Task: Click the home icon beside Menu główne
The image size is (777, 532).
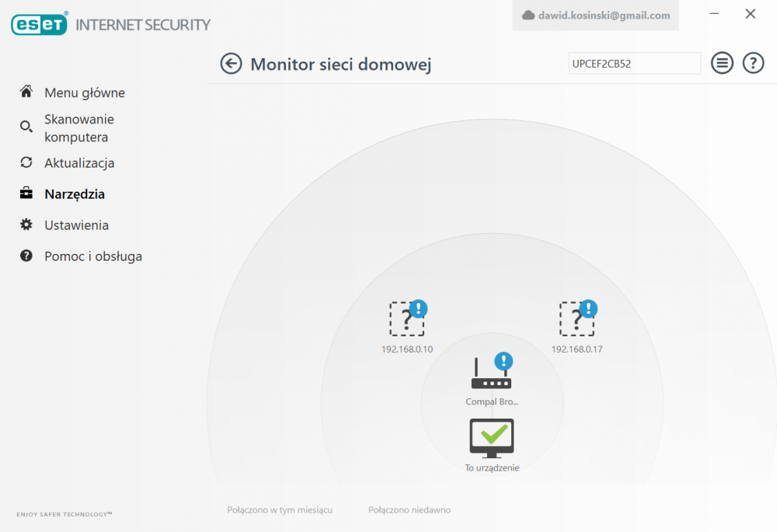Action: point(26,92)
